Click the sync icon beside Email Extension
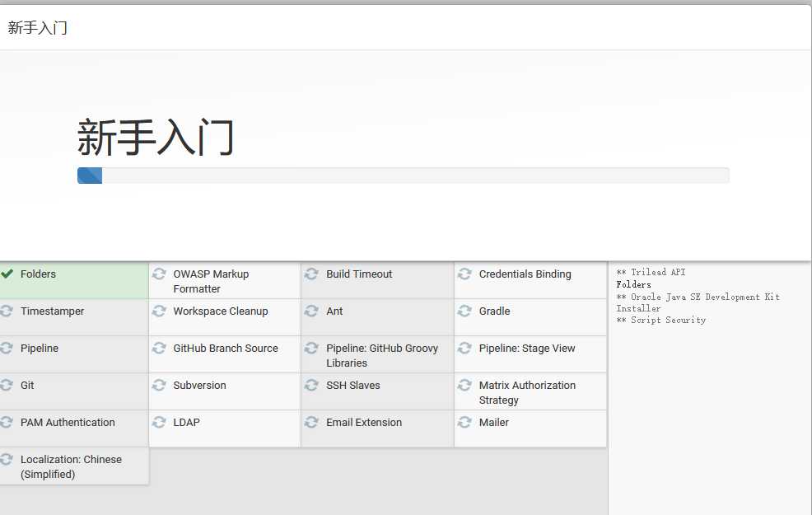Screen dimensions: 812x515 click(x=311, y=422)
